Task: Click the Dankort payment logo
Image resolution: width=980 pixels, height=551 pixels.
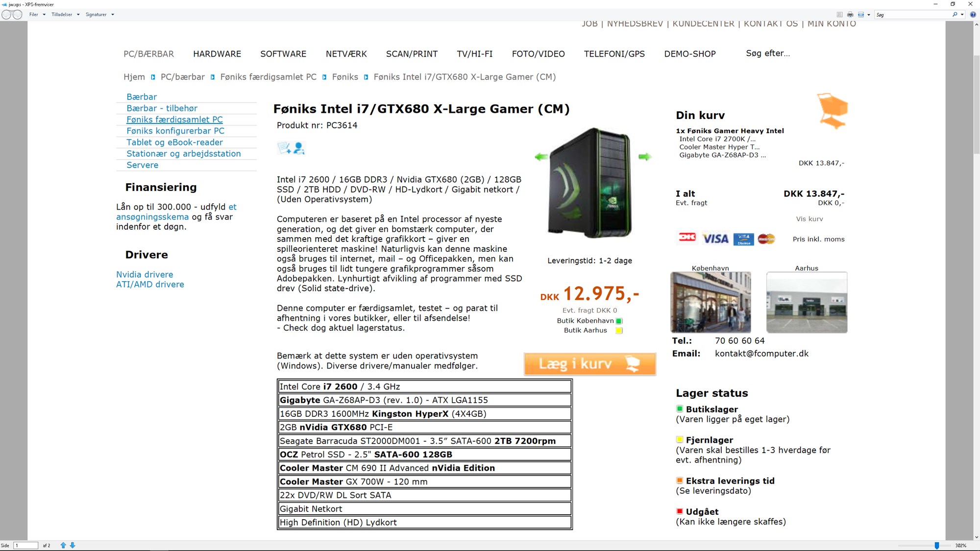Action: point(687,238)
